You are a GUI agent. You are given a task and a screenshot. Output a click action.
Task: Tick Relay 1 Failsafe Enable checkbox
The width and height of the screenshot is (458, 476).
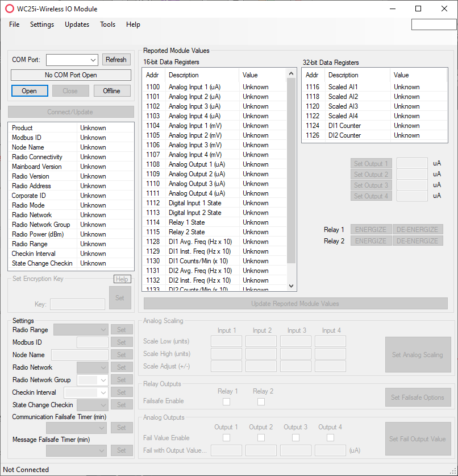(x=227, y=402)
